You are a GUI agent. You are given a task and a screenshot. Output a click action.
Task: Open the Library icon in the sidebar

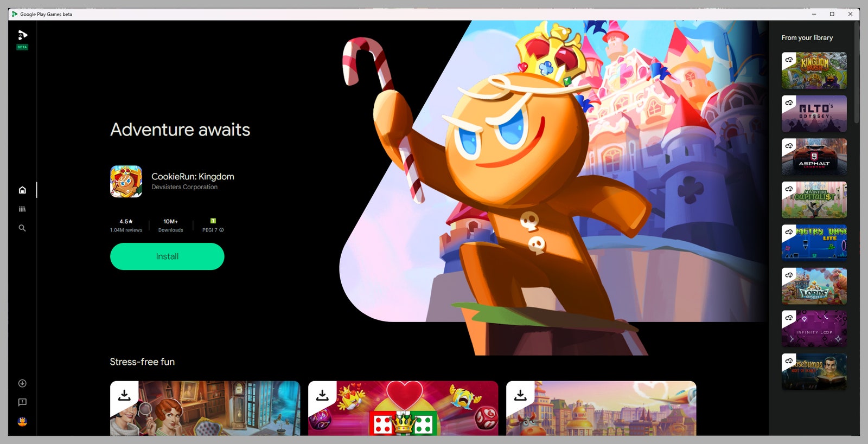(22, 209)
